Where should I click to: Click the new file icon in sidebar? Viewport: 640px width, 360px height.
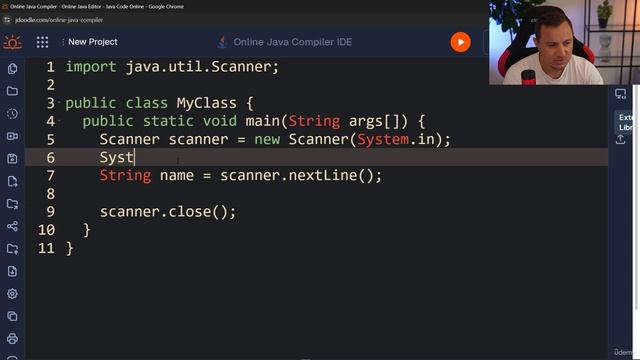[x=12, y=181]
